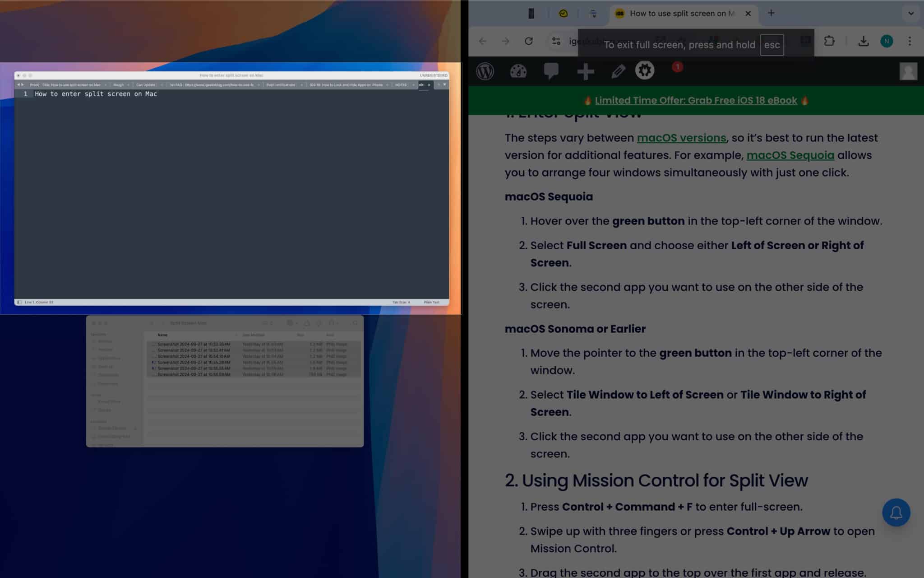
Task: Click the green profile avatar N
Action: (x=887, y=41)
